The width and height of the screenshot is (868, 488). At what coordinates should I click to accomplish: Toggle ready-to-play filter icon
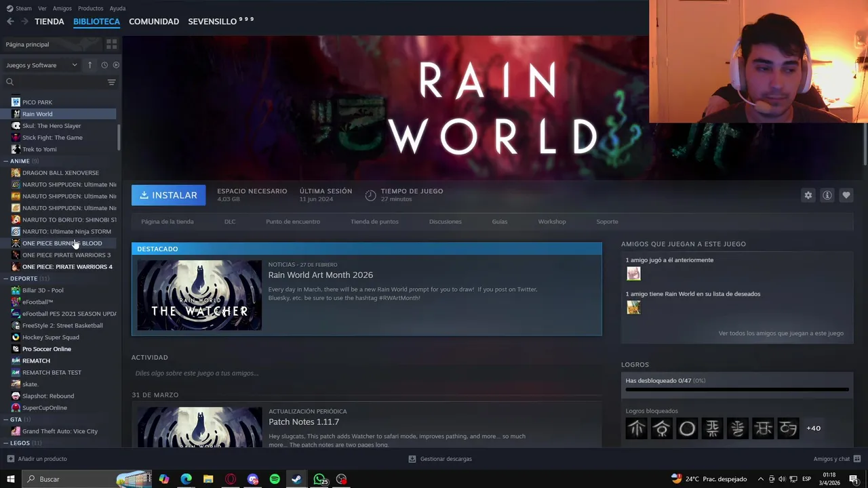coord(116,65)
